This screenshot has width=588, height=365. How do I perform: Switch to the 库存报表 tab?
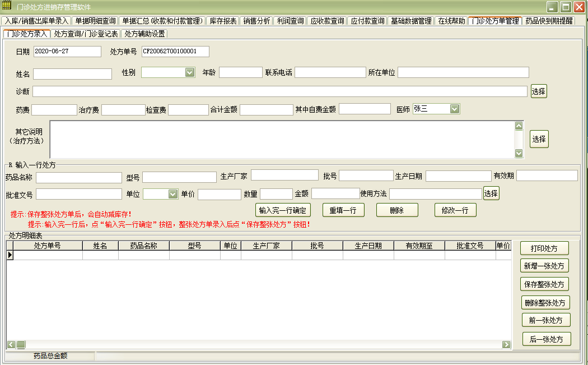[x=223, y=21]
